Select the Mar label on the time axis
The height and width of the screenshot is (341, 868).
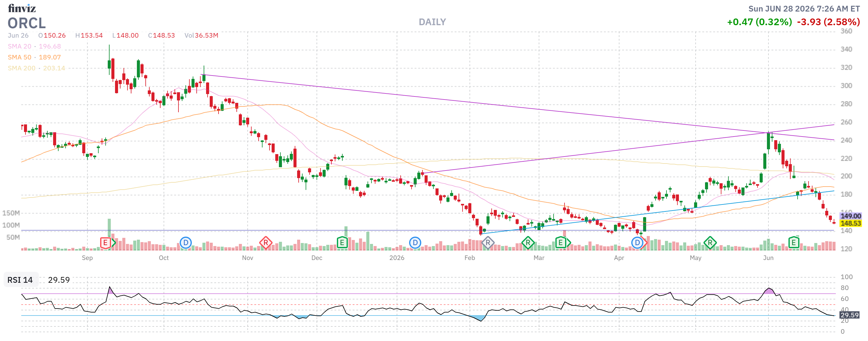click(539, 258)
